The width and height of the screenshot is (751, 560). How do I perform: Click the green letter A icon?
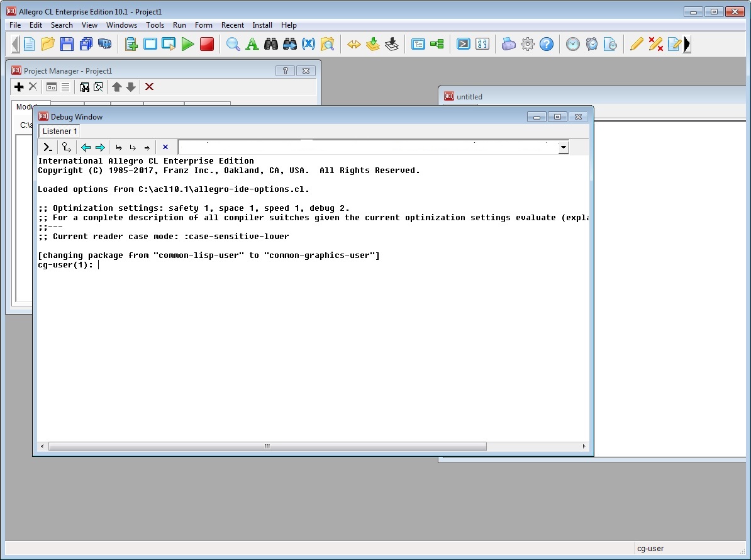click(x=252, y=44)
